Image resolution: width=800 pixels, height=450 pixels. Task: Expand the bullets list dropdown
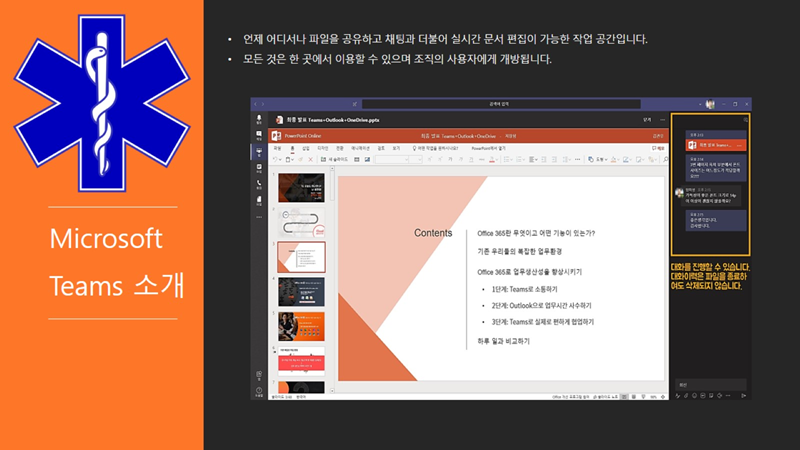point(512,160)
